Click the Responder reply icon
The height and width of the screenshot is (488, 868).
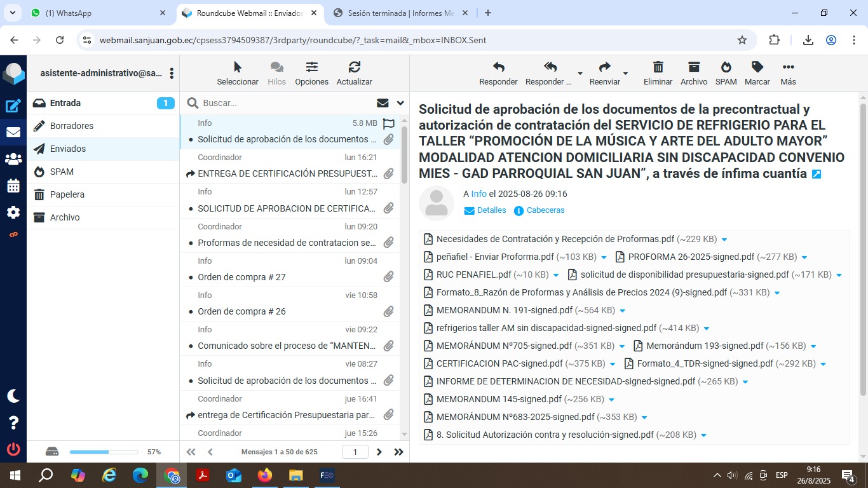tap(498, 67)
